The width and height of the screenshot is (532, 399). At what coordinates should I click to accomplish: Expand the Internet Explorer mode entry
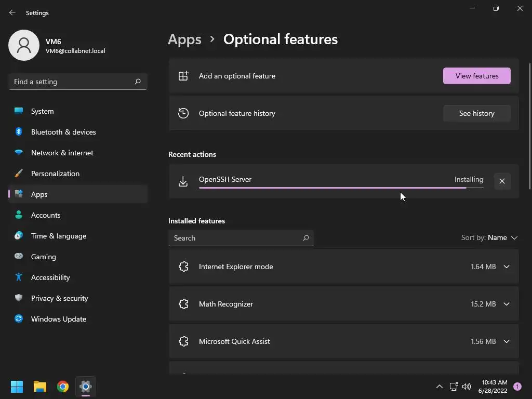pyautogui.click(x=507, y=267)
